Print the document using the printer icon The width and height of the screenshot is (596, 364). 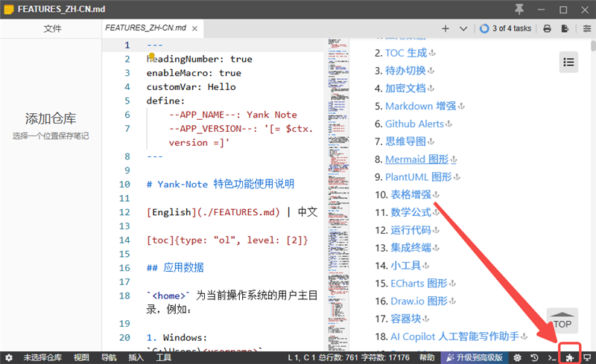(548, 28)
